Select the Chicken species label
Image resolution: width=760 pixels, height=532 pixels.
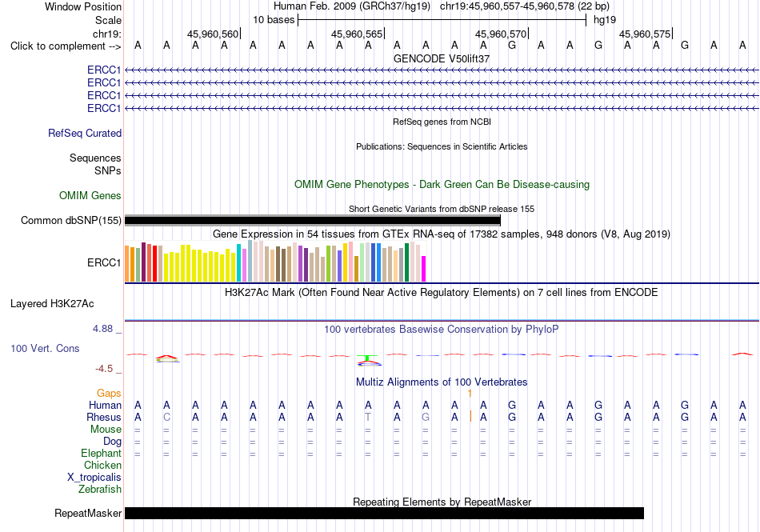pos(102,465)
